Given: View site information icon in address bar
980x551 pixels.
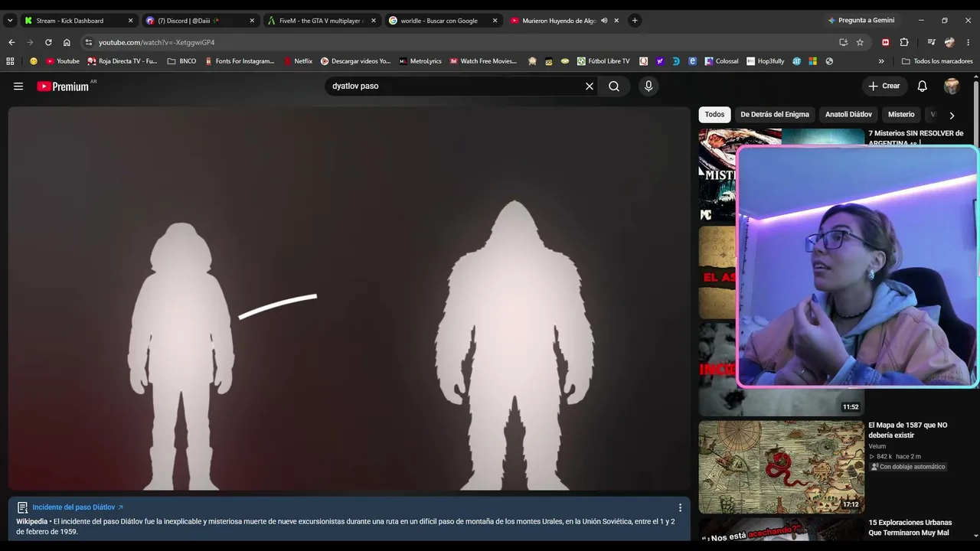Looking at the screenshot, I should tap(89, 42).
